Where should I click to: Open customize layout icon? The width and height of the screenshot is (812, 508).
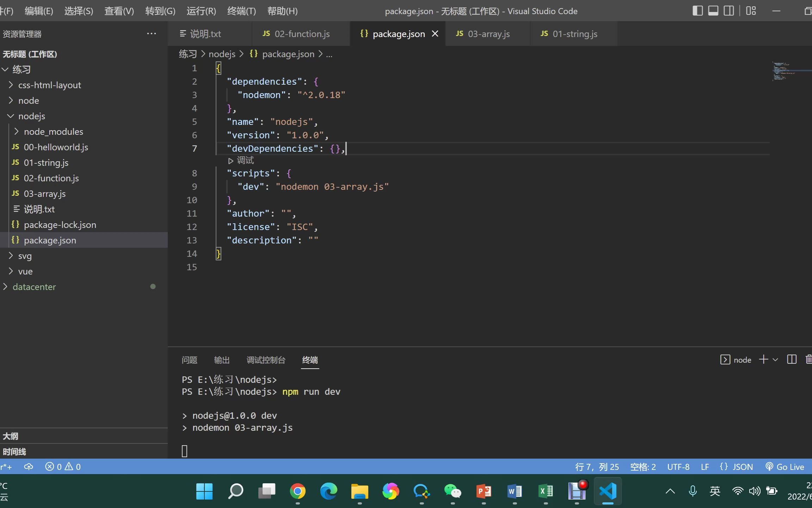[x=751, y=11]
